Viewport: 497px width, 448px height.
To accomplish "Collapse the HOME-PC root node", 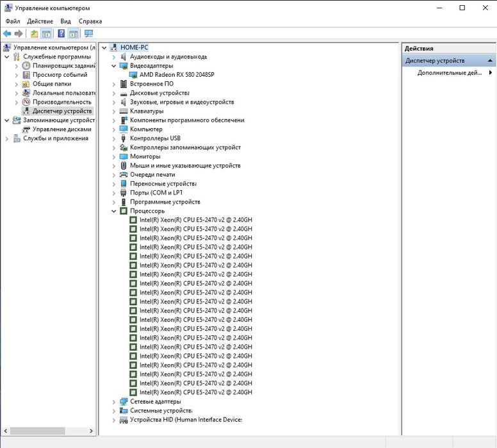I will (x=104, y=48).
